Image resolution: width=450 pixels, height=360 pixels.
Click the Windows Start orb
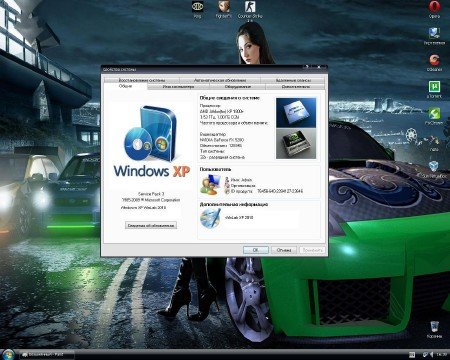pos(9,354)
